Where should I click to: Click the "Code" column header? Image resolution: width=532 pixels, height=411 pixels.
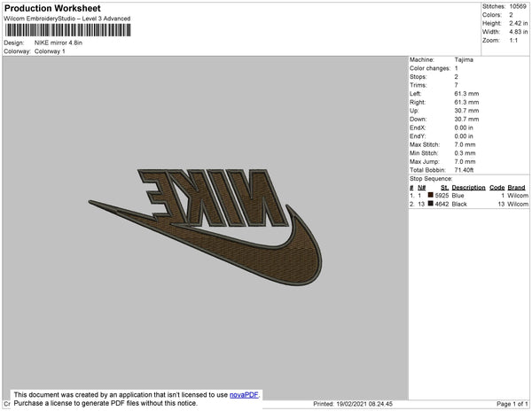click(497, 188)
